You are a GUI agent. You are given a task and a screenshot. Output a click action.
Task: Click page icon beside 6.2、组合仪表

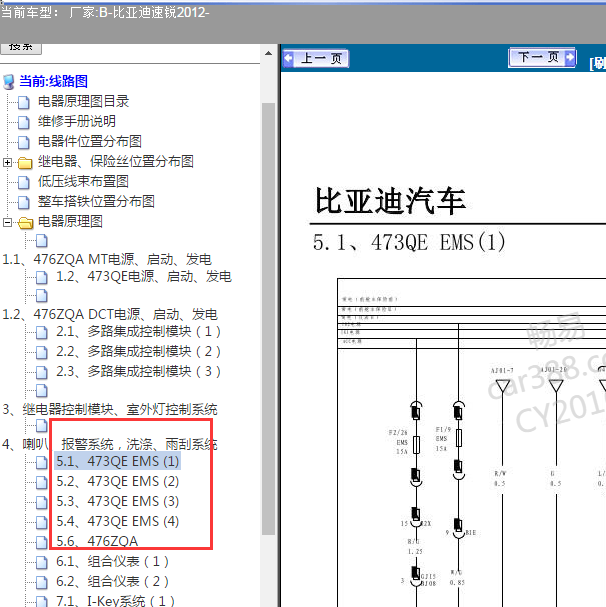click(41, 583)
